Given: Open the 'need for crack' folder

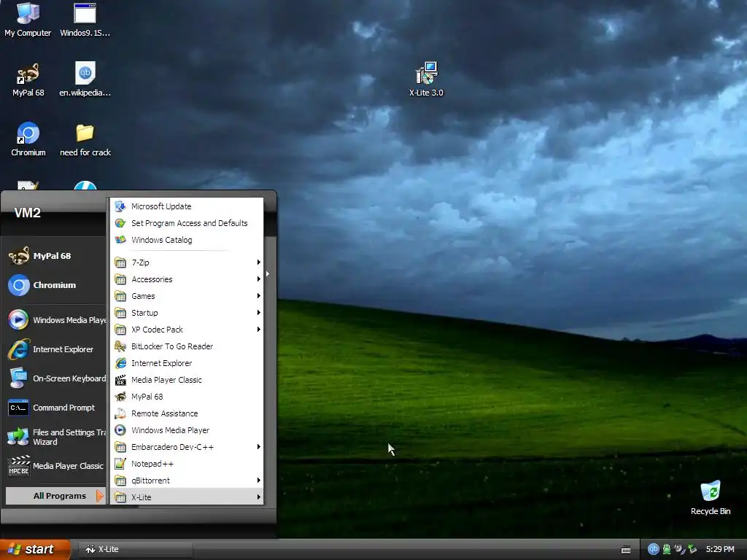Looking at the screenshot, I should tap(85, 139).
